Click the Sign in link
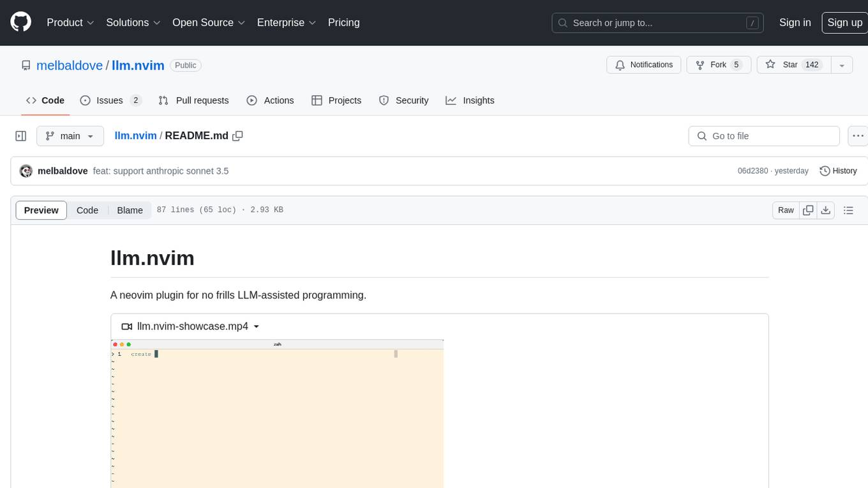The width and height of the screenshot is (868, 488). click(x=795, y=22)
